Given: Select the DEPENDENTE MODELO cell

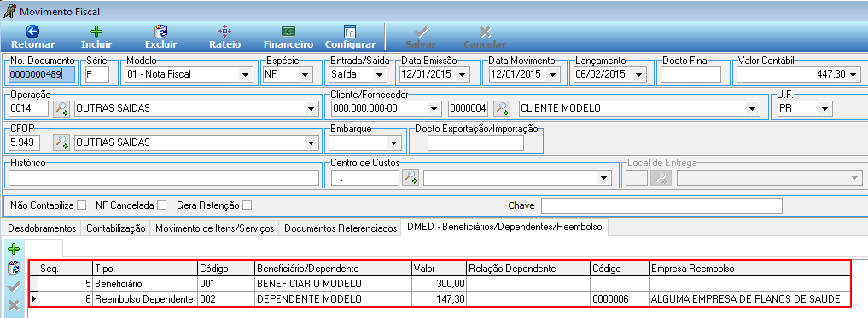Looking at the screenshot, I should tap(333, 299).
